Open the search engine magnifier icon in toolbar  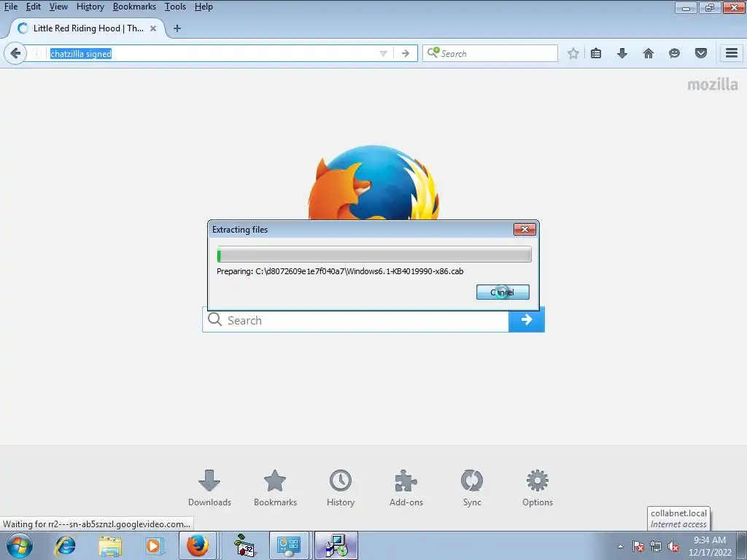(433, 52)
